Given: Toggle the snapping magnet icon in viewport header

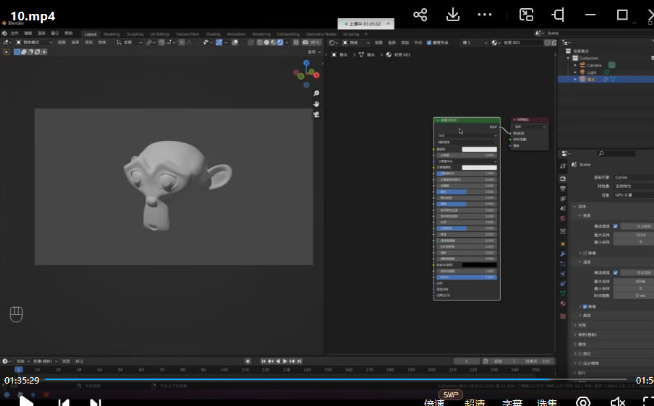Looking at the screenshot, I should pyautogui.click(x=161, y=42).
